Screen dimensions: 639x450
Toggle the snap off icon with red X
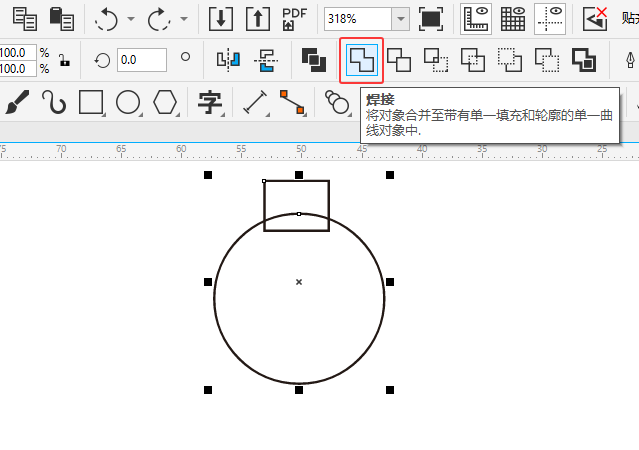point(595,19)
